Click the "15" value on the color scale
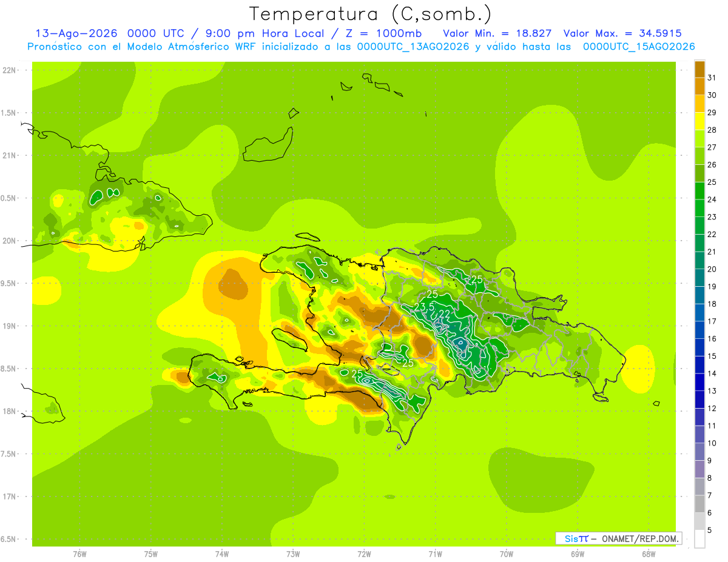The image size is (728, 562). coord(712,356)
